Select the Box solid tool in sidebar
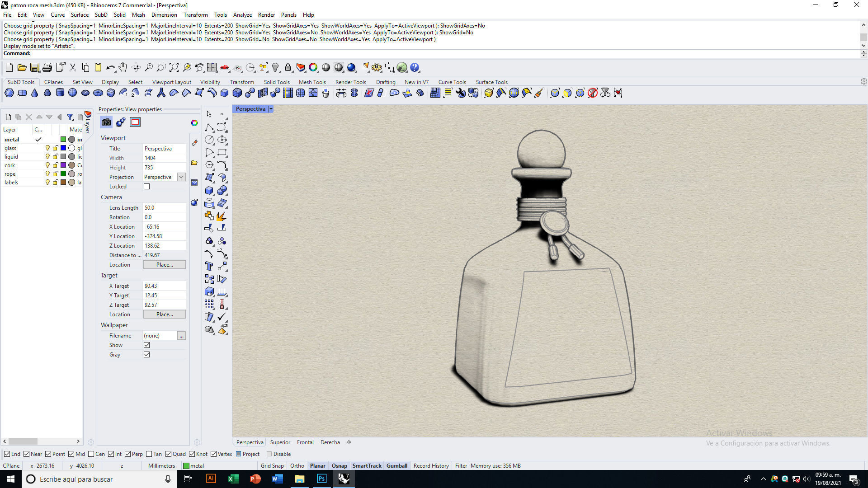The width and height of the screenshot is (868, 488). (x=209, y=190)
